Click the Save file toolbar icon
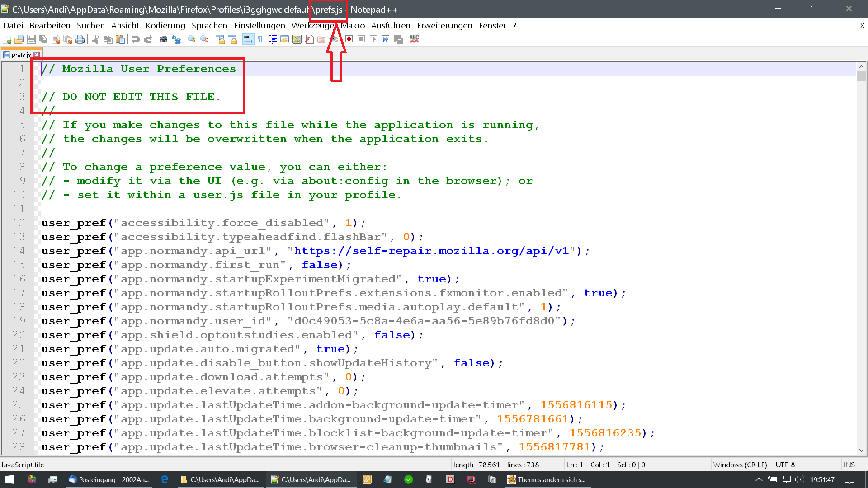 click(31, 40)
